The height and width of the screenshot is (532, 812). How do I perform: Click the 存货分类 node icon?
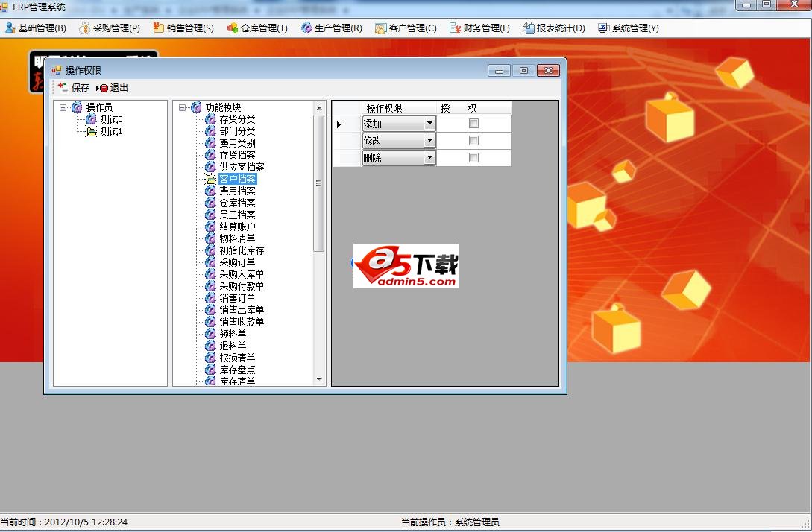pos(211,118)
